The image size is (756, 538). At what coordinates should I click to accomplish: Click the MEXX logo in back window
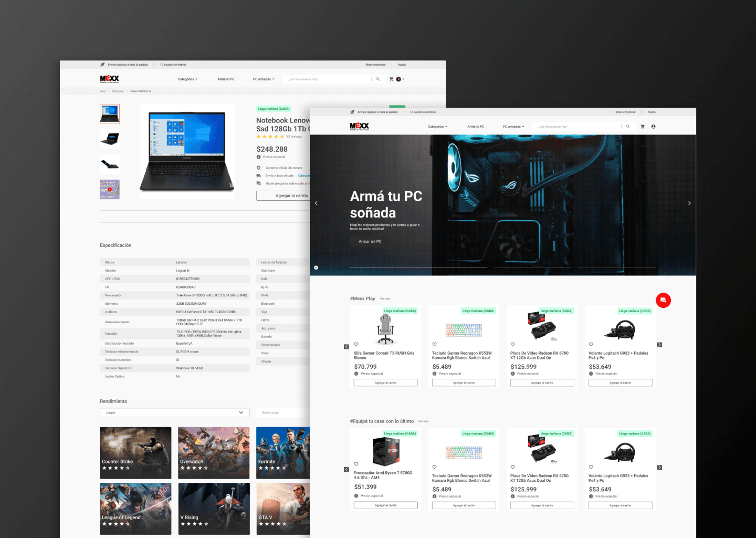pyautogui.click(x=110, y=79)
